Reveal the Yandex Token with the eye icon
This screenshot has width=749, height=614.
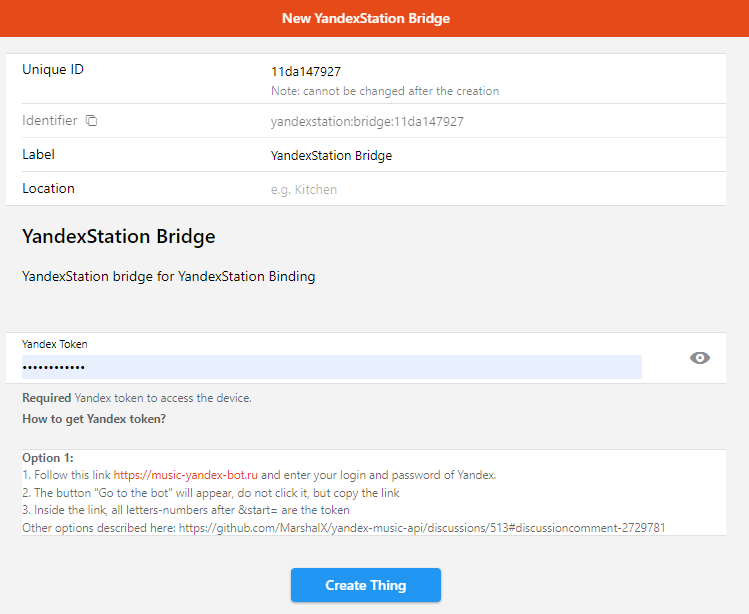699,358
